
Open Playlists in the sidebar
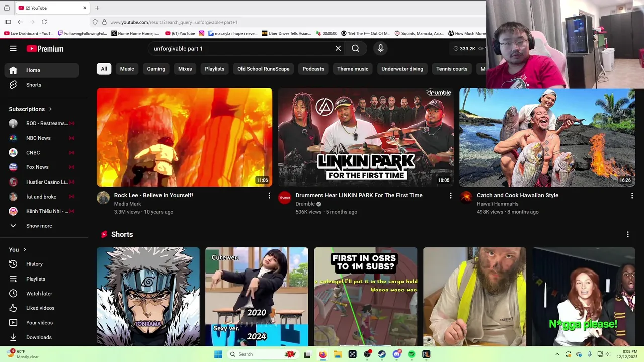42,279
